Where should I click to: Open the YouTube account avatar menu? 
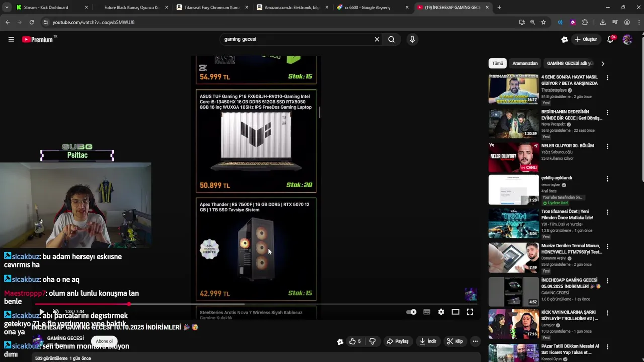(627, 39)
